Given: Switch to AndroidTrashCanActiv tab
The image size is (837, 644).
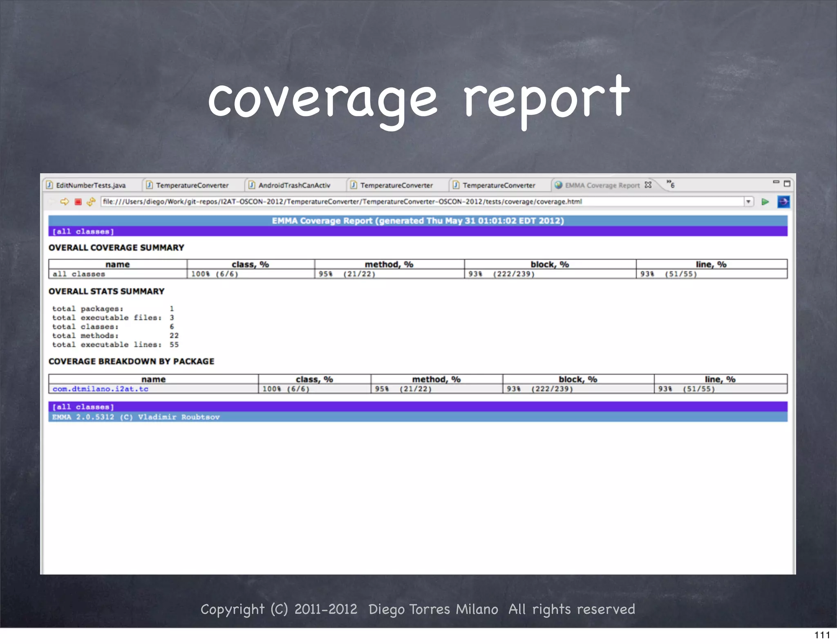Looking at the screenshot, I should pyautogui.click(x=294, y=185).
